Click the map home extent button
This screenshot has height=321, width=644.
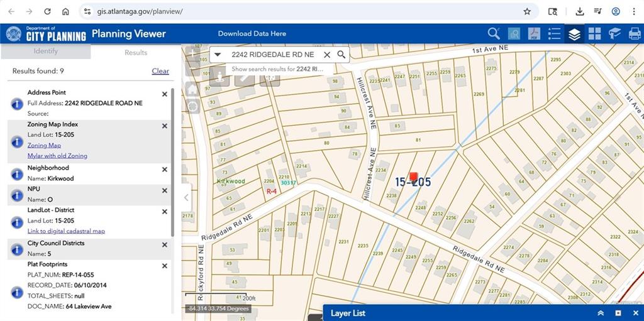pyautogui.click(x=192, y=89)
